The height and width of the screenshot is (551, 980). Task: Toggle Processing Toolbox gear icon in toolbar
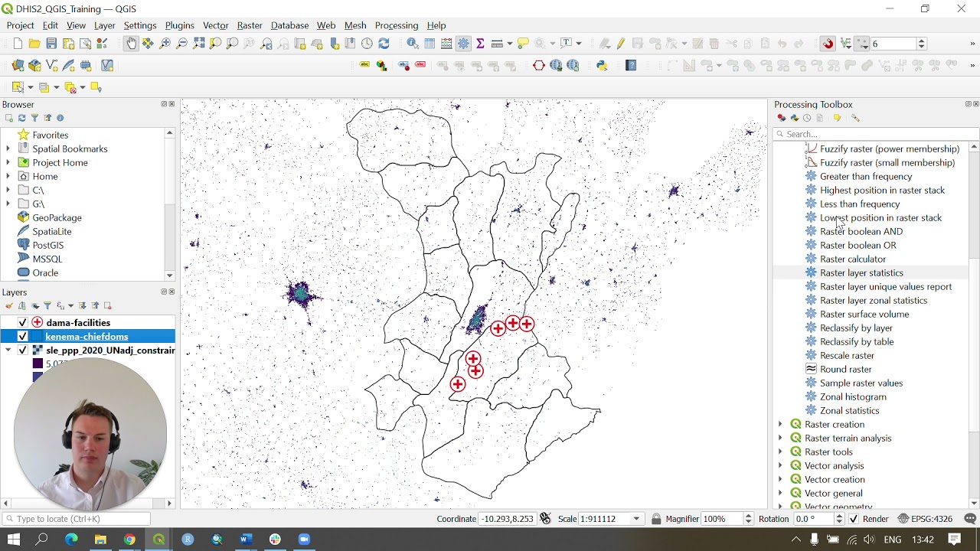[x=463, y=44]
